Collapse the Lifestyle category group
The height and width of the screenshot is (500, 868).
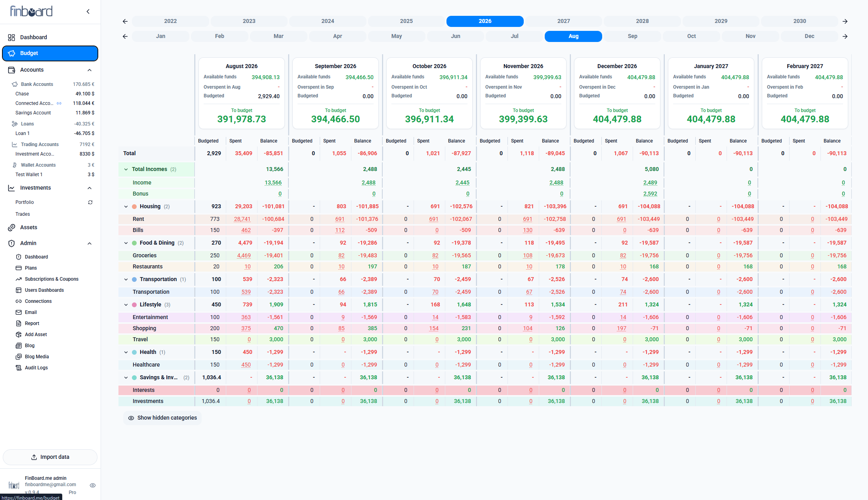coord(126,305)
